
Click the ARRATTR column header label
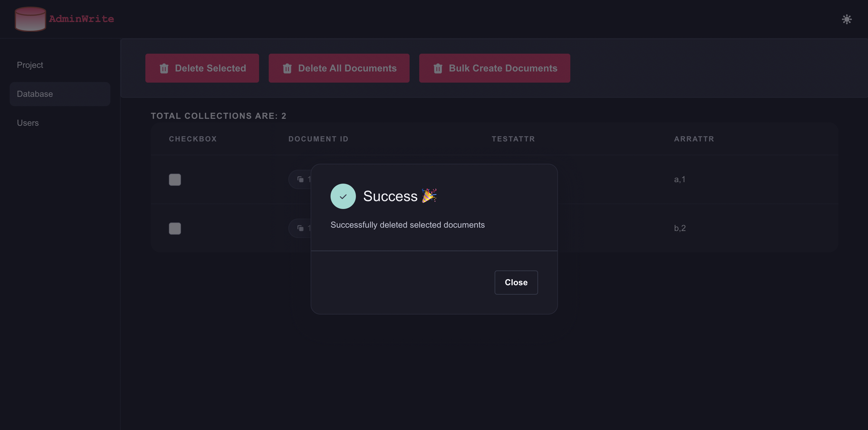click(694, 139)
